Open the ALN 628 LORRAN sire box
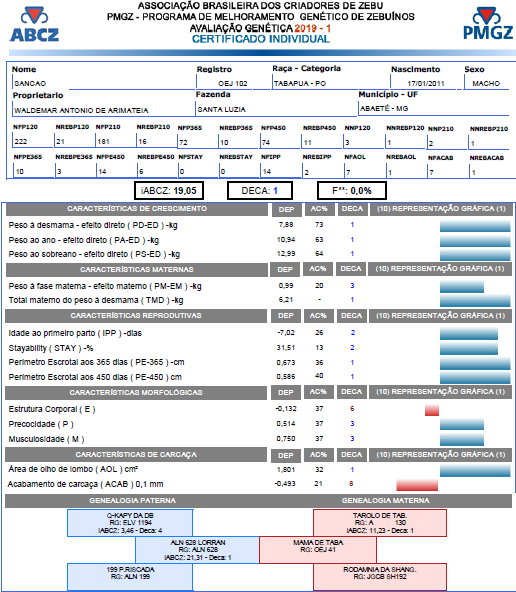 pos(197,550)
